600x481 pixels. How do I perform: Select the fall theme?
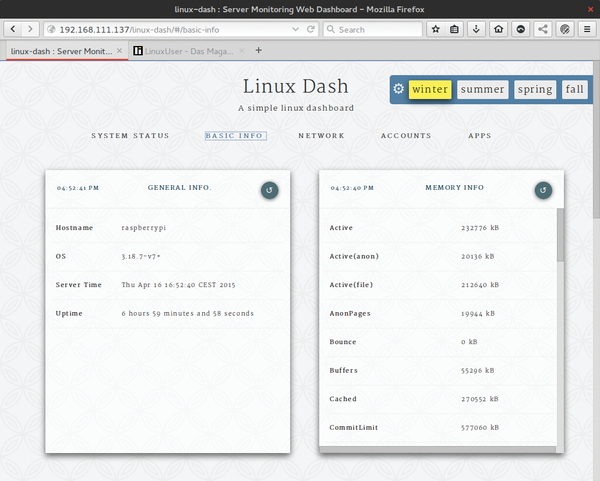[x=574, y=89]
